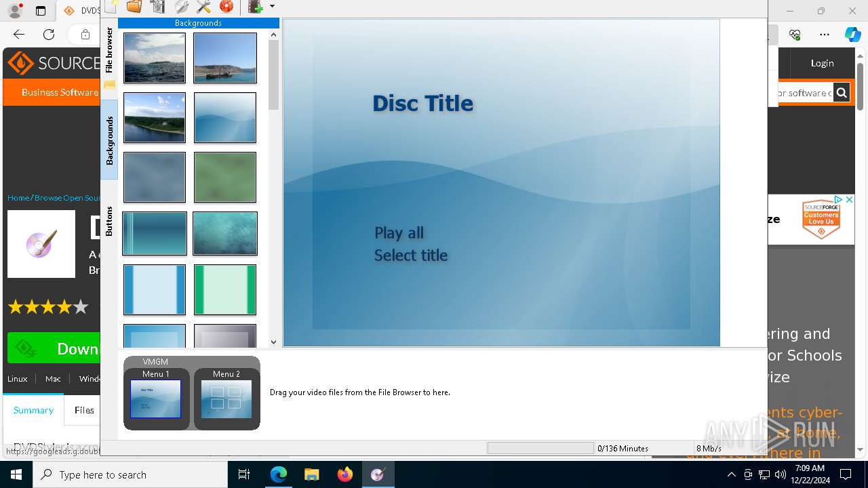Click the 8 Mb/s bitrate status field
The image size is (868, 488).
709,449
